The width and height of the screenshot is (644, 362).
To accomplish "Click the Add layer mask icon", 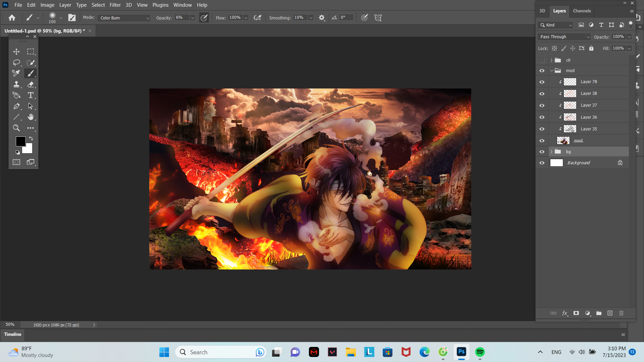I will [576, 313].
